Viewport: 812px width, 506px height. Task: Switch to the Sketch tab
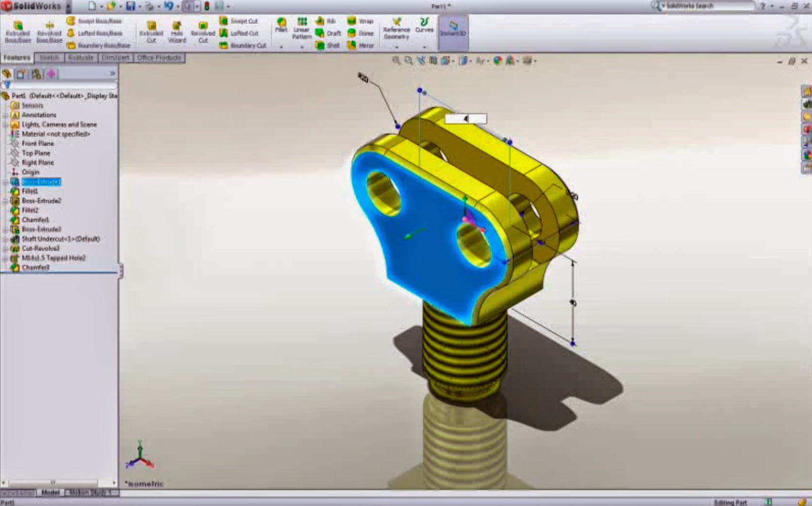click(x=49, y=58)
